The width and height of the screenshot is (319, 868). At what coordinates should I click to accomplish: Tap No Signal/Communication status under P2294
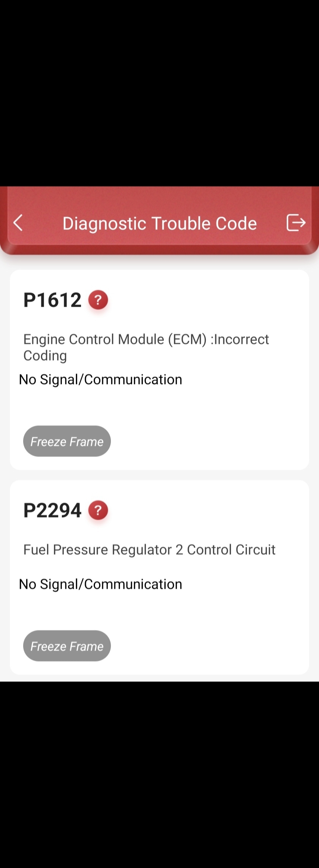pyautogui.click(x=101, y=584)
